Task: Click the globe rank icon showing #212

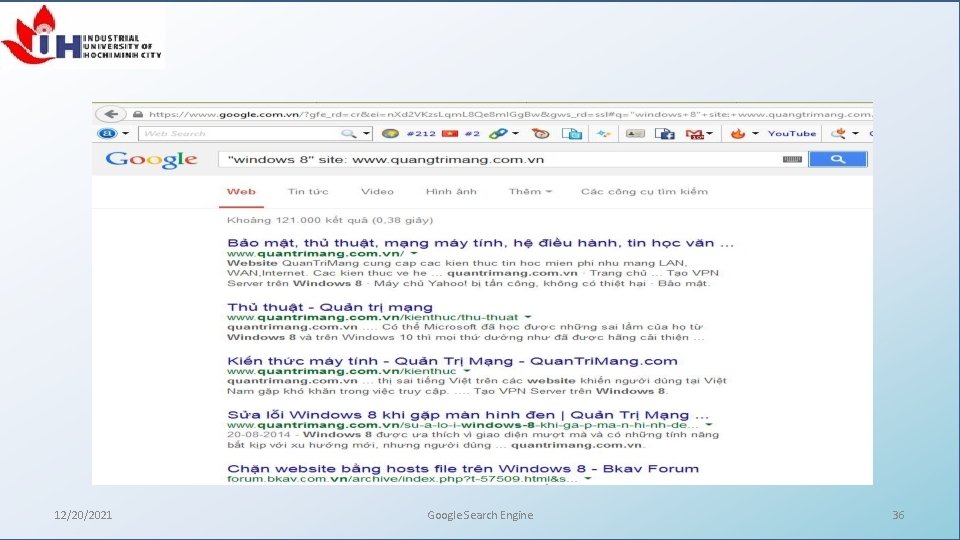Action: coord(390,133)
